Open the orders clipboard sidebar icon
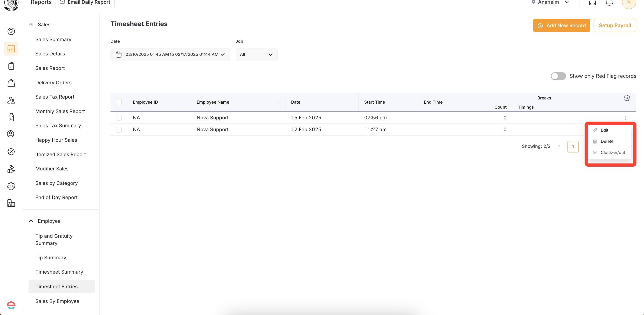 pos(11,66)
